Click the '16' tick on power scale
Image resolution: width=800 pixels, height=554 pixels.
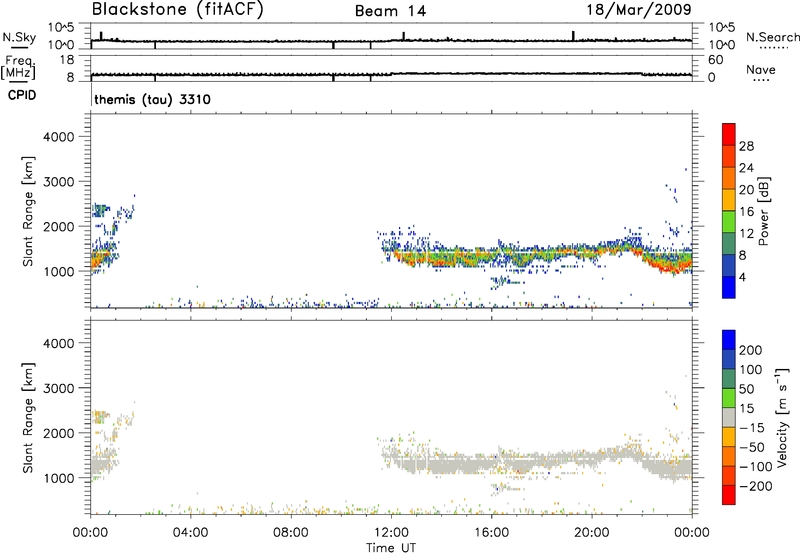[746, 212]
